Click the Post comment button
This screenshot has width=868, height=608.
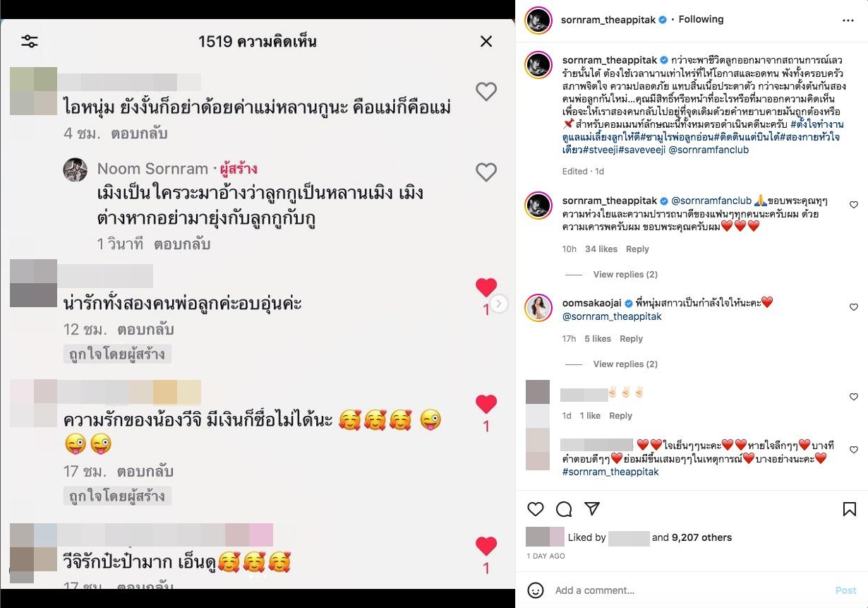pyautogui.click(x=845, y=590)
